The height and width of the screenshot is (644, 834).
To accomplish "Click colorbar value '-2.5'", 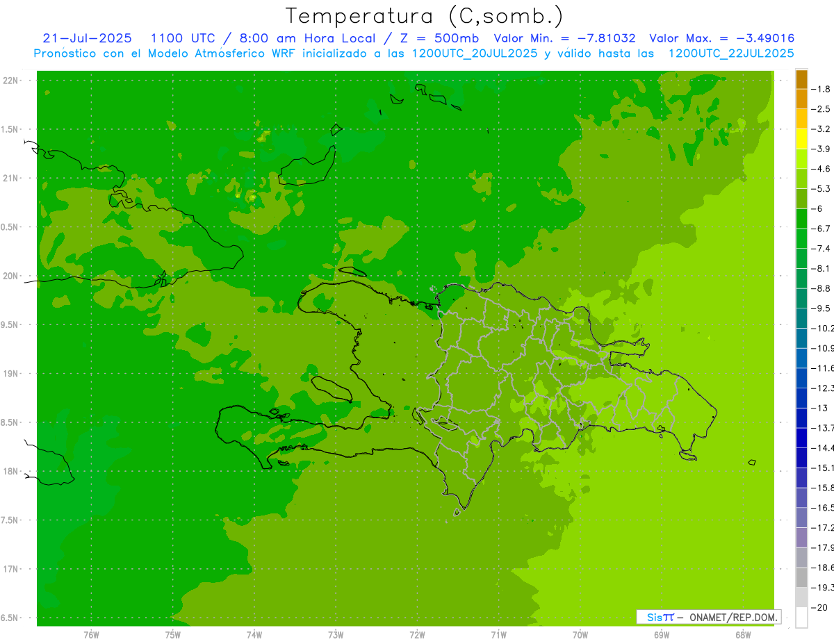I will (x=821, y=109).
